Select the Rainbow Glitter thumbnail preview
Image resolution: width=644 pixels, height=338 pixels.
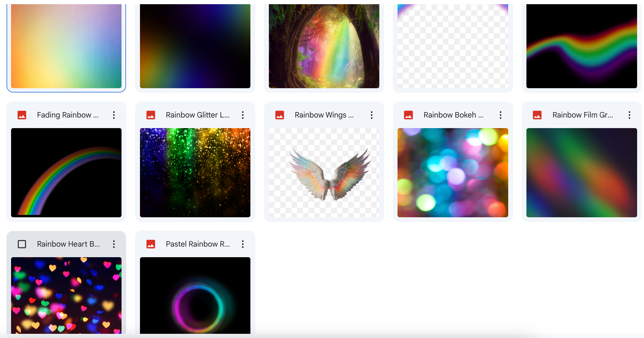click(195, 172)
